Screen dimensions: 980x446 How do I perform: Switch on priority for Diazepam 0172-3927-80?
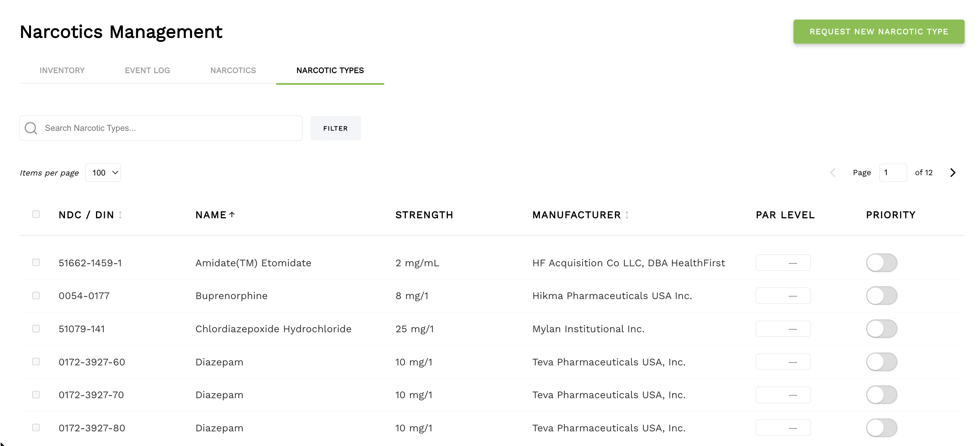882,428
